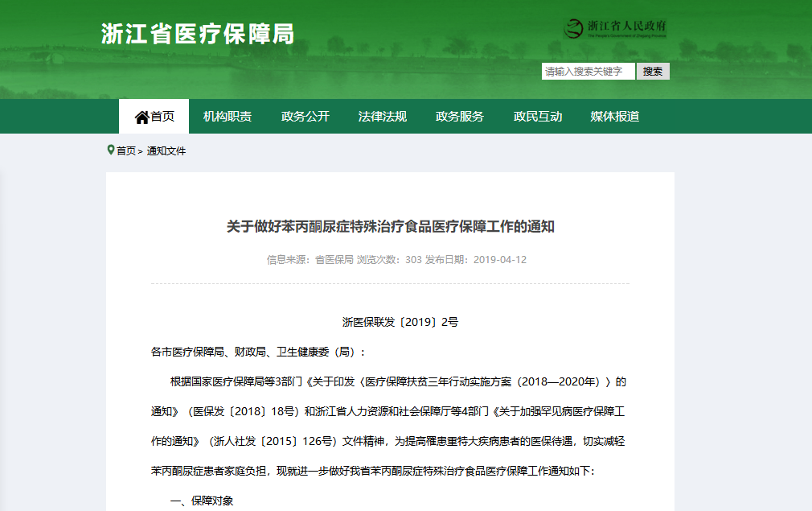Focus the search keyword input field

[x=588, y=72]
